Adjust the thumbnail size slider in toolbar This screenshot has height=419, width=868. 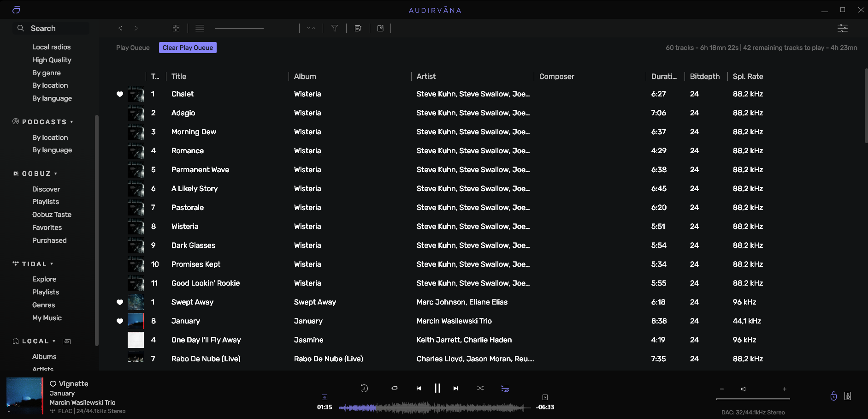pyautogui.click(x=239, y=28)
